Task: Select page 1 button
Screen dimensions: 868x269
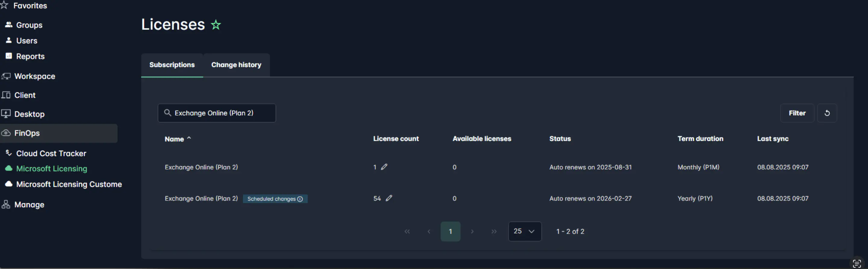Action: pos(450,232)
